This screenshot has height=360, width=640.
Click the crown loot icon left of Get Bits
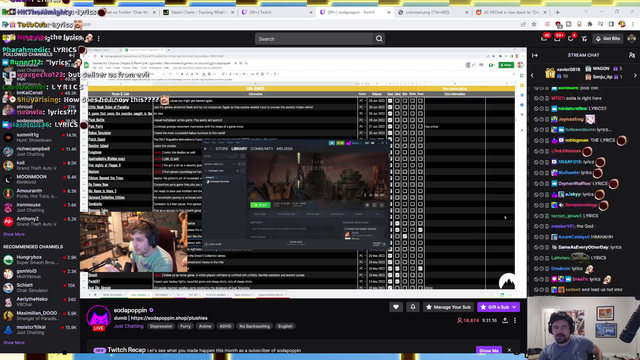[584, 39]
